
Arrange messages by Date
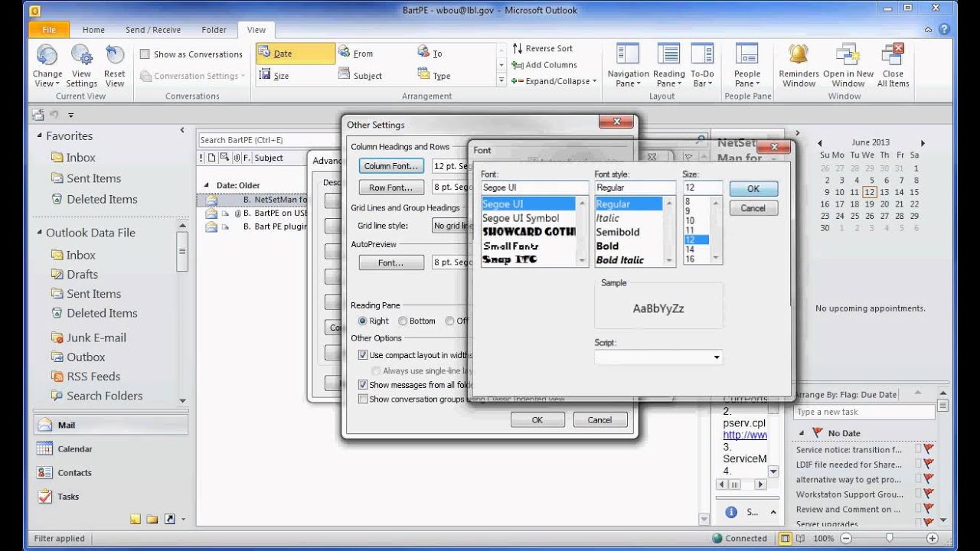coord(296,54)
